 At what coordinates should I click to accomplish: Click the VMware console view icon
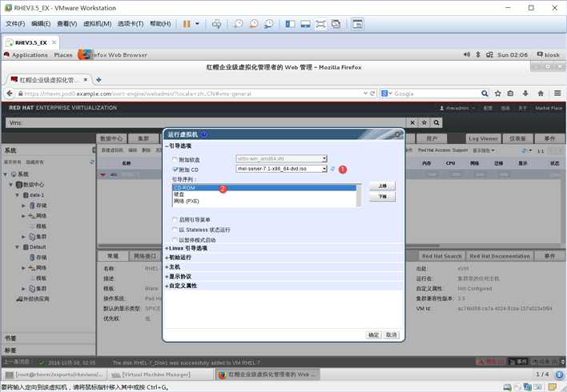[x=357, y=24]
